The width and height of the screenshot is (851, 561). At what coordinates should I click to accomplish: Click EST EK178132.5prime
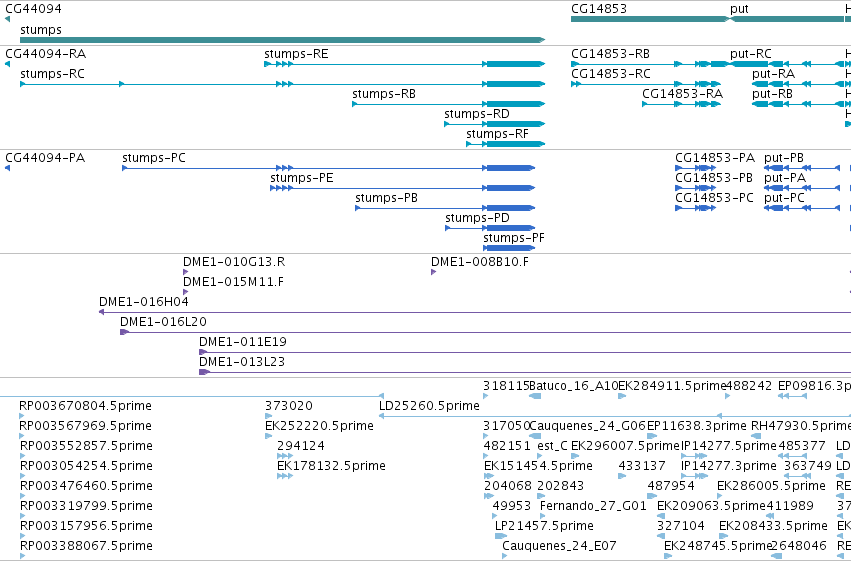click(x=331, y=467)
